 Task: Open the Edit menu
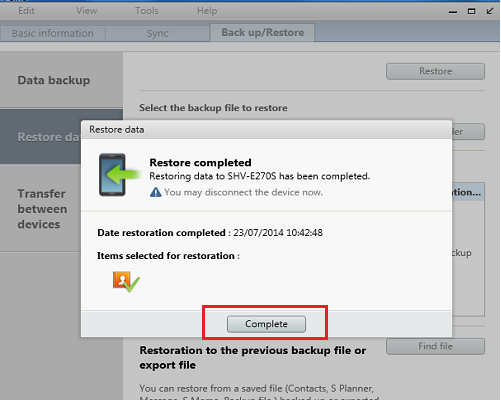(26, 11)
